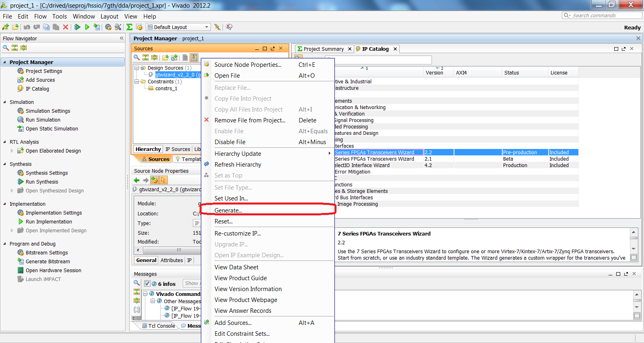This screenshot has height=343, width=644.
Task: Click Run Synthesis in Flow Navigator
Action: (x=42, y=182)
